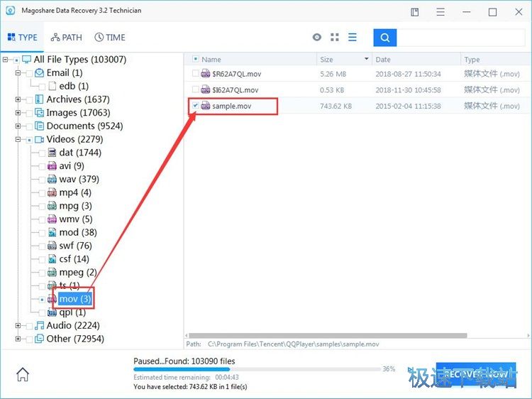Click the horizontal scrollbar under file list
The height and width of the screenshot is (399, 532).
(x=328, y=336)
